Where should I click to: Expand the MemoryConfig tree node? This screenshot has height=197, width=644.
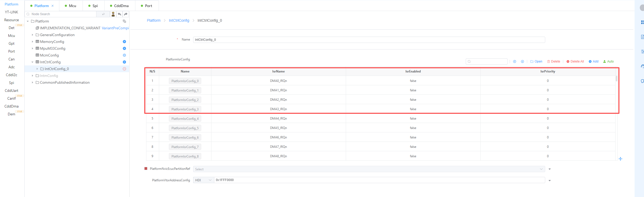pos(32,42)
